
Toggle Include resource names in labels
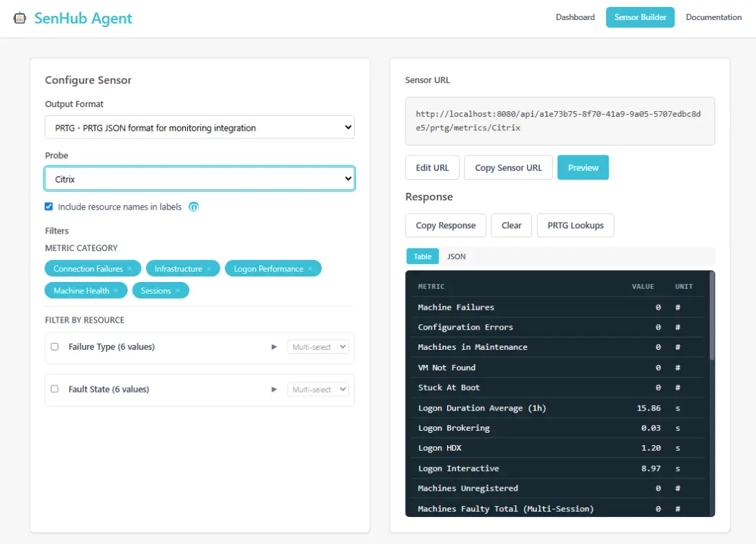pos(48,207)
